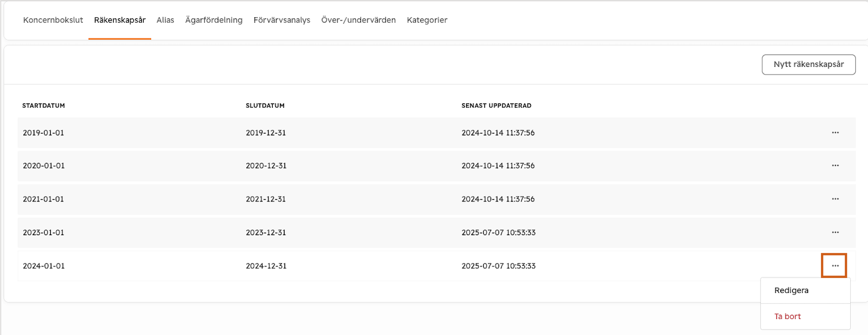Open three-dot menu for 2021-01-01 row
This screenshot has height=335, width=868.
pos(835,199)
